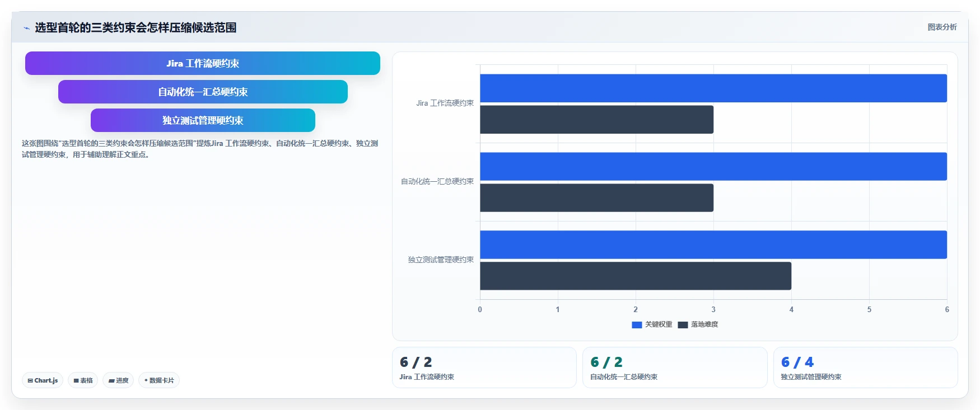Toggle the 落地难度 legend entry
Viewport: 980px width, 410px height.
coord(698,324)
